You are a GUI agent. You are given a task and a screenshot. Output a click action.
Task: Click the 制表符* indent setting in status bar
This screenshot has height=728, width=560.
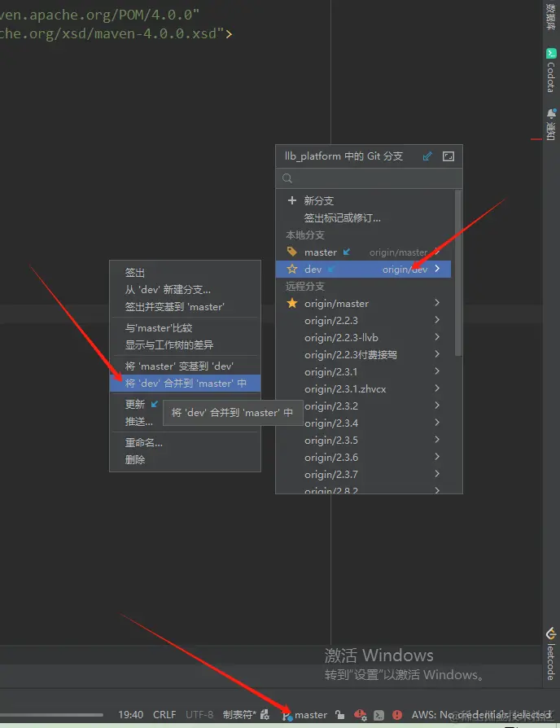pos(239,715)
